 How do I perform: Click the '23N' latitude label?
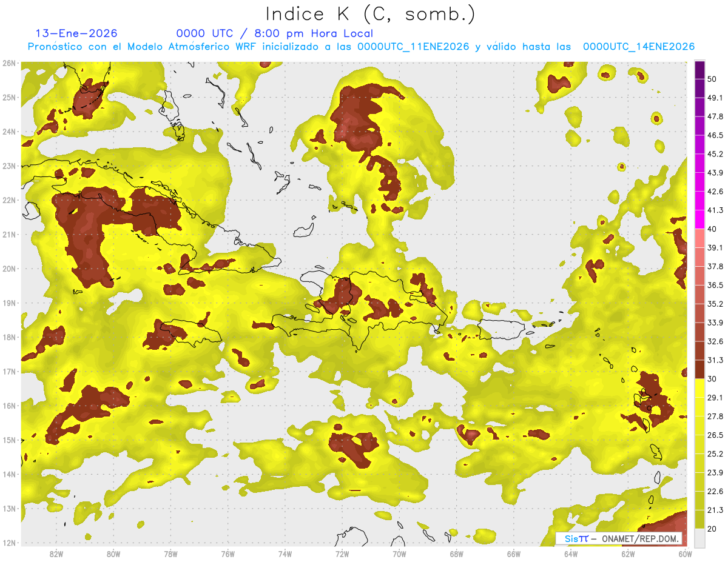pos(9,166)
